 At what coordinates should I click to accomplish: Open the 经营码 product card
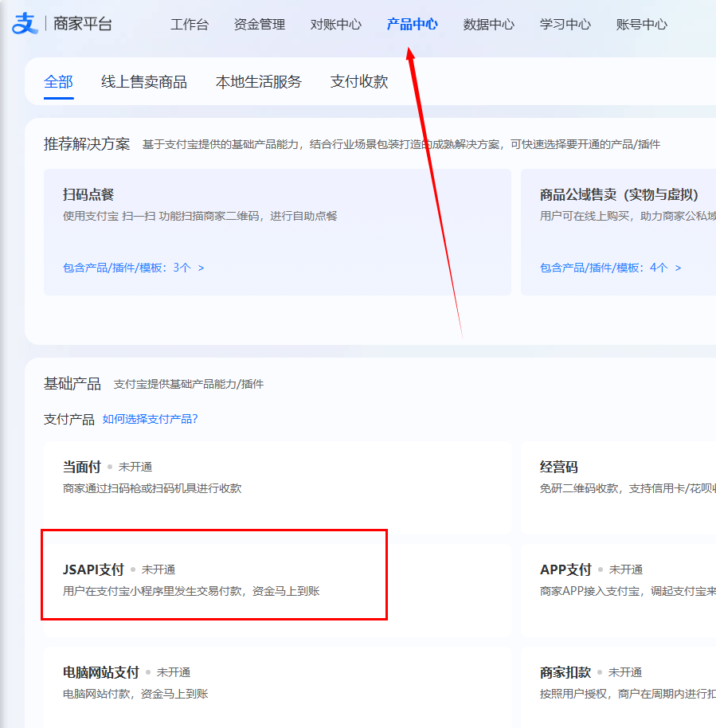(x=618, y=487)
